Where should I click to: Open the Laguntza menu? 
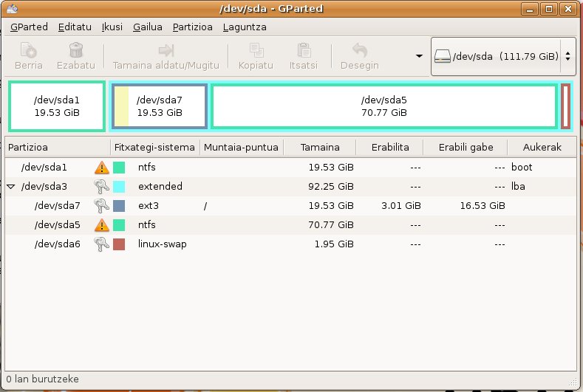pos(245,27)
